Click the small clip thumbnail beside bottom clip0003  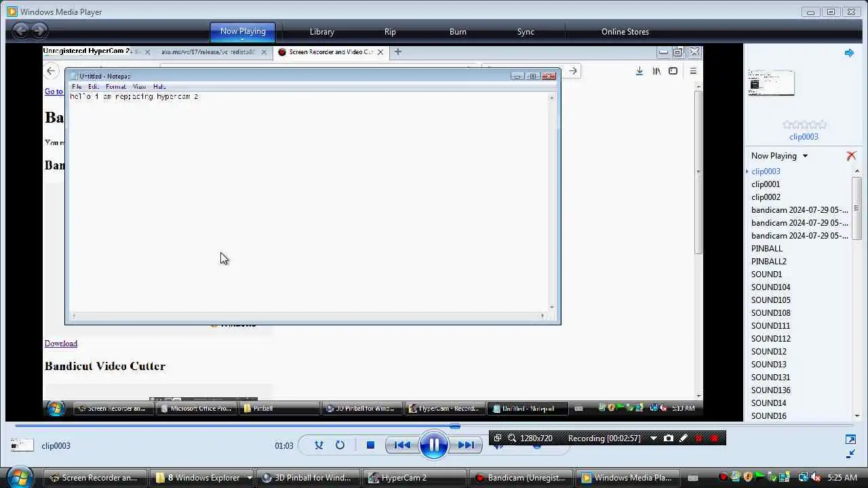pyautogui.click(x=22, y=445)
